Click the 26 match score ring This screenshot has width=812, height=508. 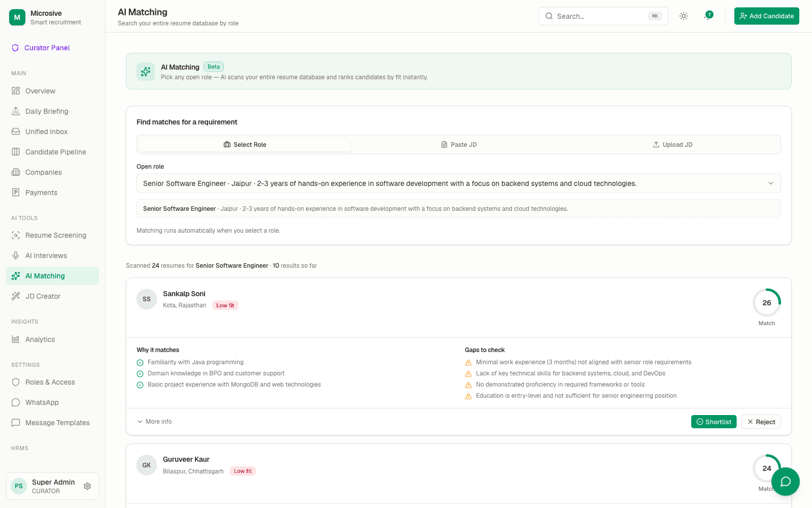tap(767, 303)
